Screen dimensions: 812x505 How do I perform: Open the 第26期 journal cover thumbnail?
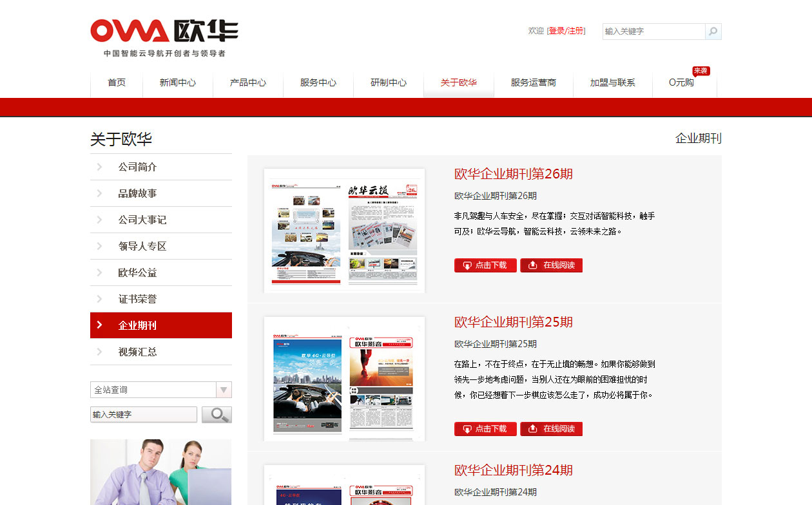(344, 231)
